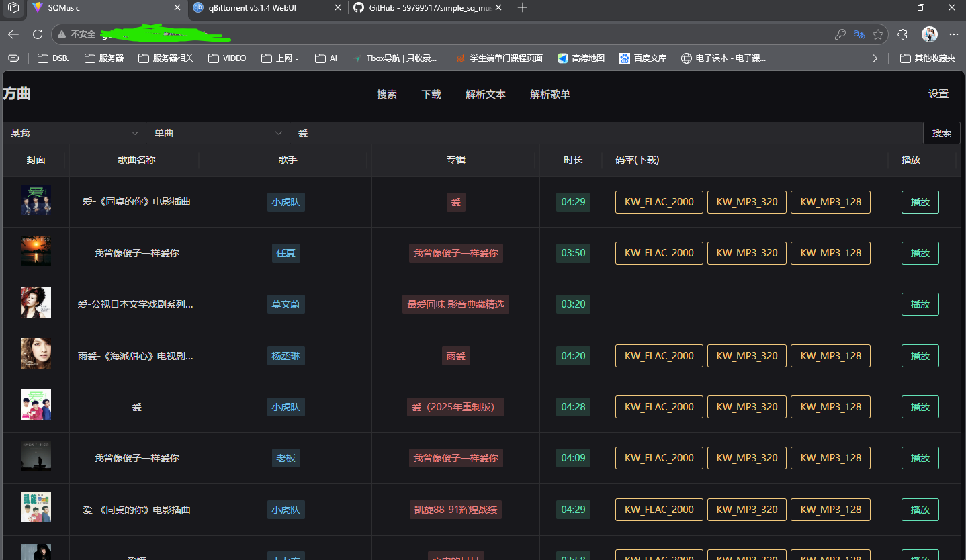Download KW_FLAC_2000 for 雨爱 by 杨丞琳

tap(659, 355)
